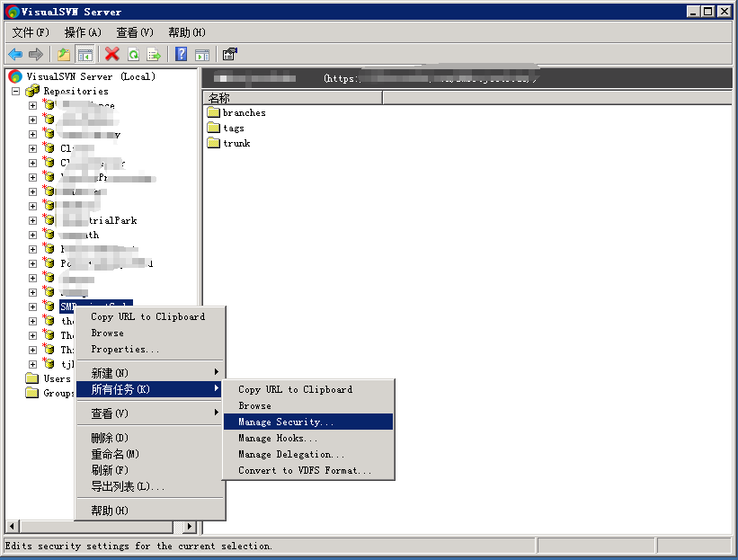Choose 导出列表(L)... in context menu
This screenshot has width=738, height=560.
(147, 486)
